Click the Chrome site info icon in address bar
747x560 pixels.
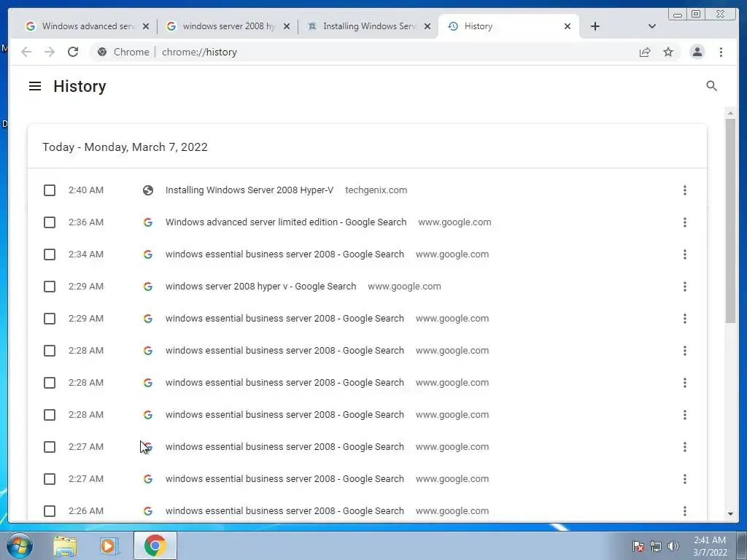(102, 52)
